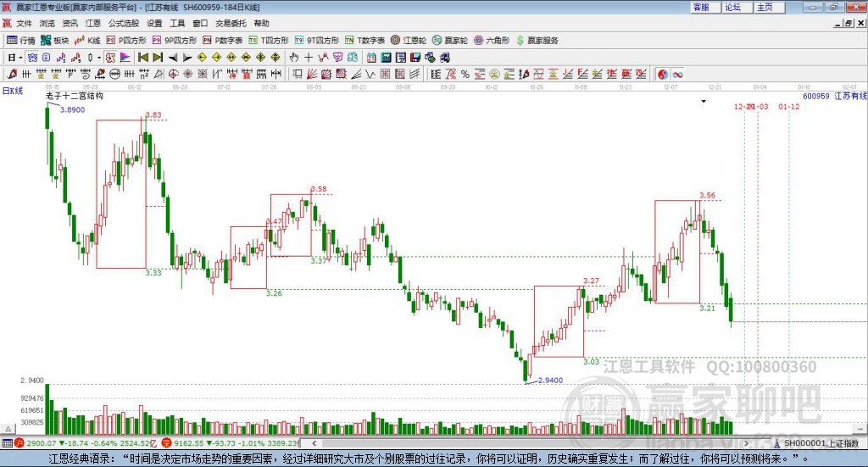Open the 设置 menu
The height and width of the screenshot is (467, 868).
tap(154, 23)
